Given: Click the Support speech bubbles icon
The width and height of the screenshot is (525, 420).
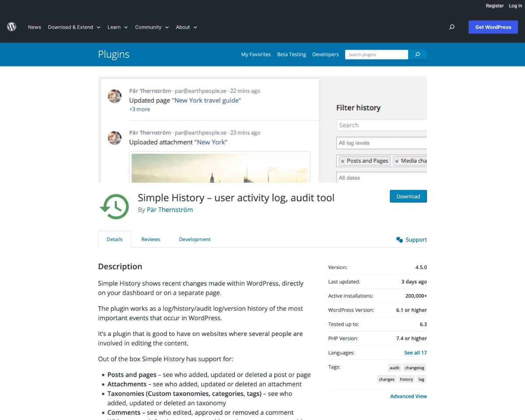Looking at the screenshot, I should coord(399,240).
